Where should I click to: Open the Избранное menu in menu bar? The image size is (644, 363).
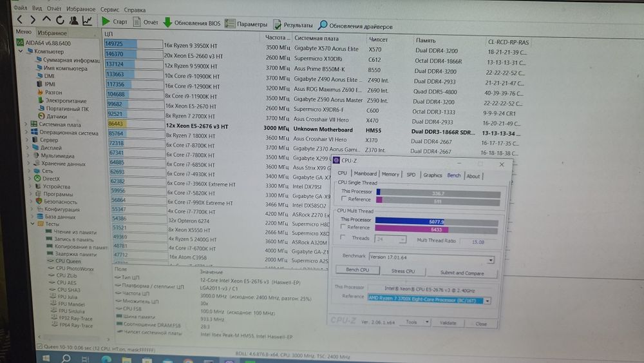point(80,8)
